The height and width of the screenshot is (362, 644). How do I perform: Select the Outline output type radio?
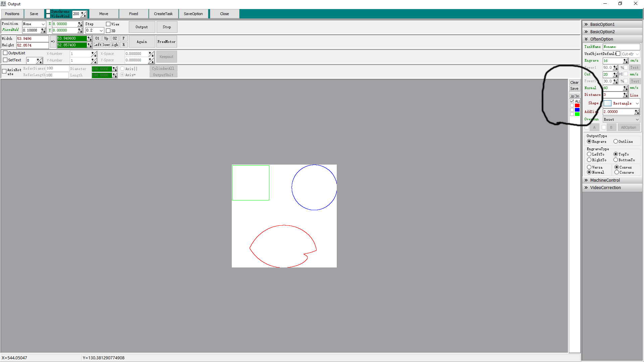click(x=616, y=141)
